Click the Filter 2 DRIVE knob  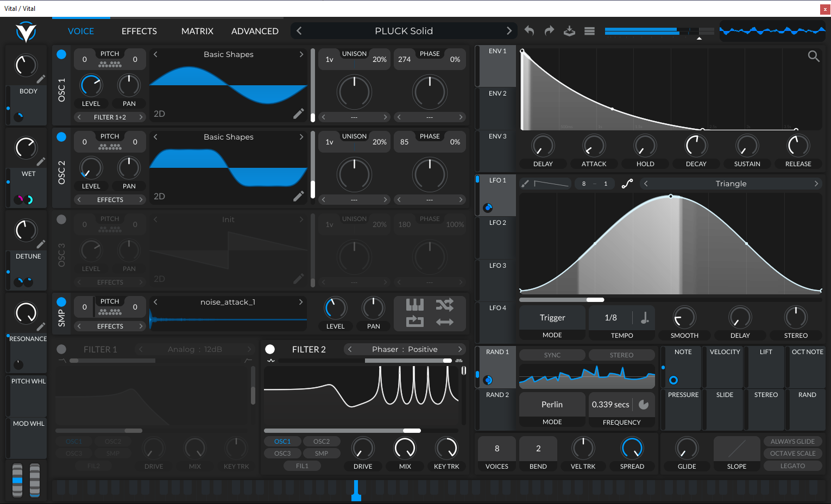pos(363,449)
